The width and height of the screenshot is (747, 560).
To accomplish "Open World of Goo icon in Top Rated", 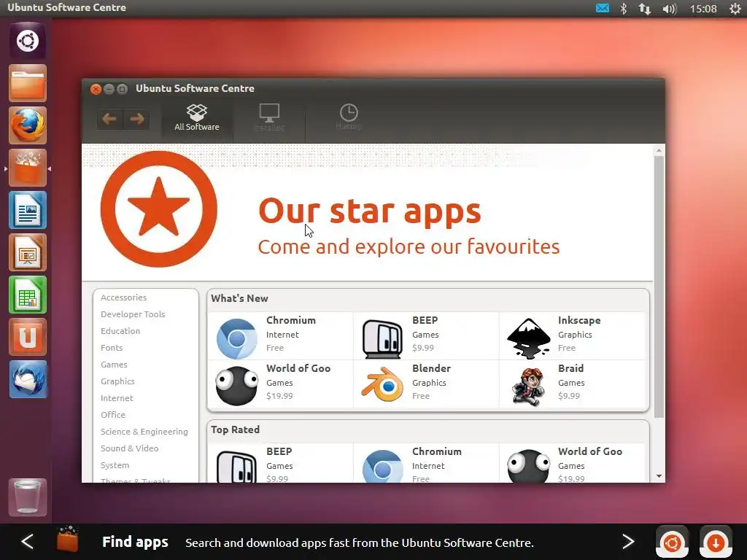I will (528, 466).
